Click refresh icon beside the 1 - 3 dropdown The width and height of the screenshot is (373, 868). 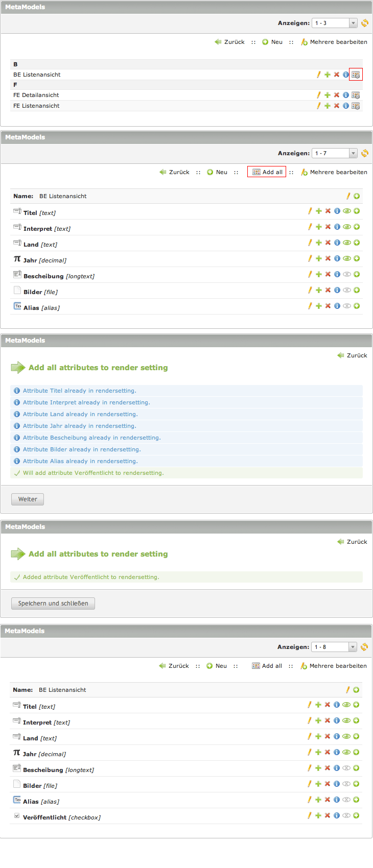(365, 23)
